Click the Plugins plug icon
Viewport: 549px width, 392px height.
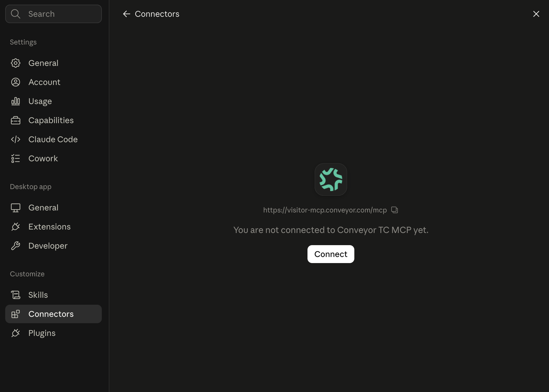16,333
